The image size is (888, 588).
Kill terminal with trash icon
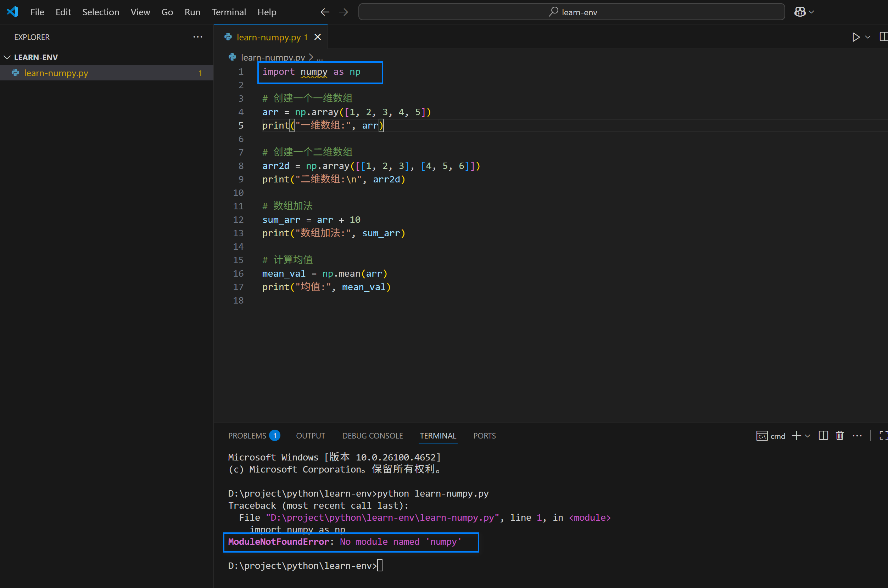840,435
